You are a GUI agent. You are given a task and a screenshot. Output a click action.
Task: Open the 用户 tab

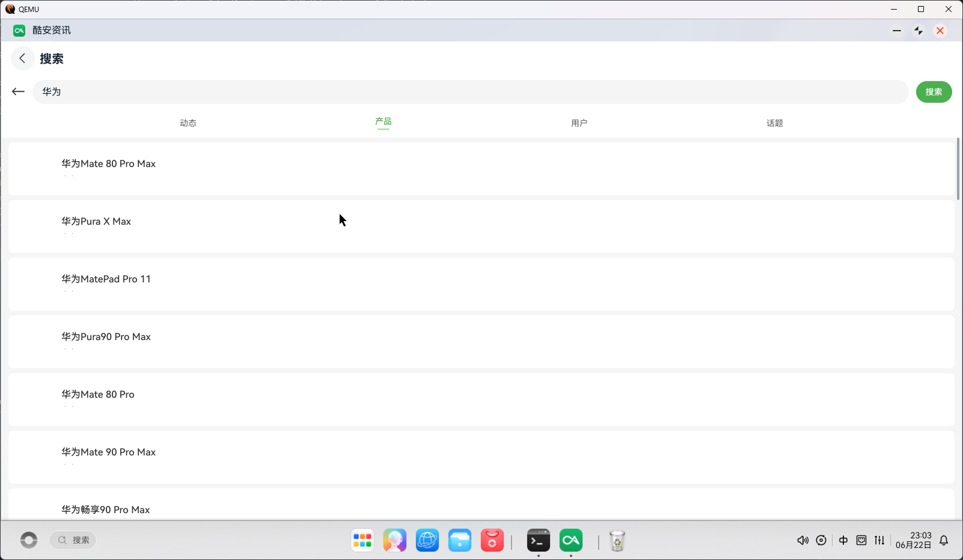click(x=579, y=123)
